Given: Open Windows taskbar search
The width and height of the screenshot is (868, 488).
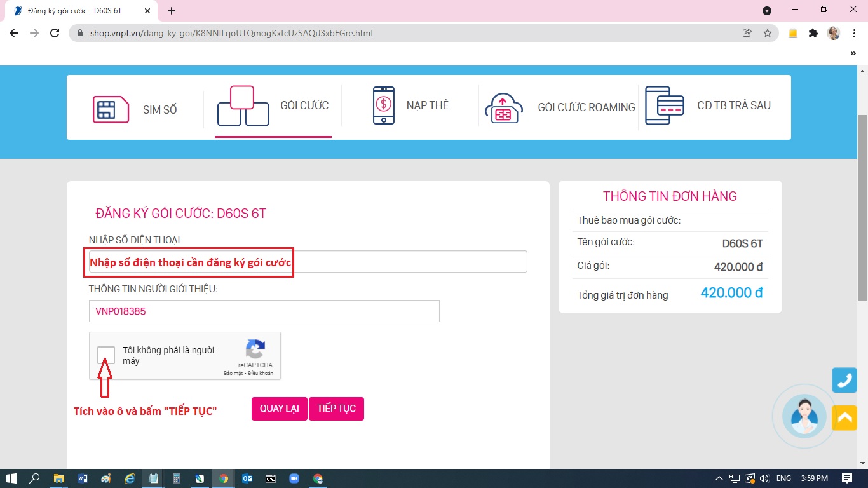Looking at the screenshot, I should (35, 478).
